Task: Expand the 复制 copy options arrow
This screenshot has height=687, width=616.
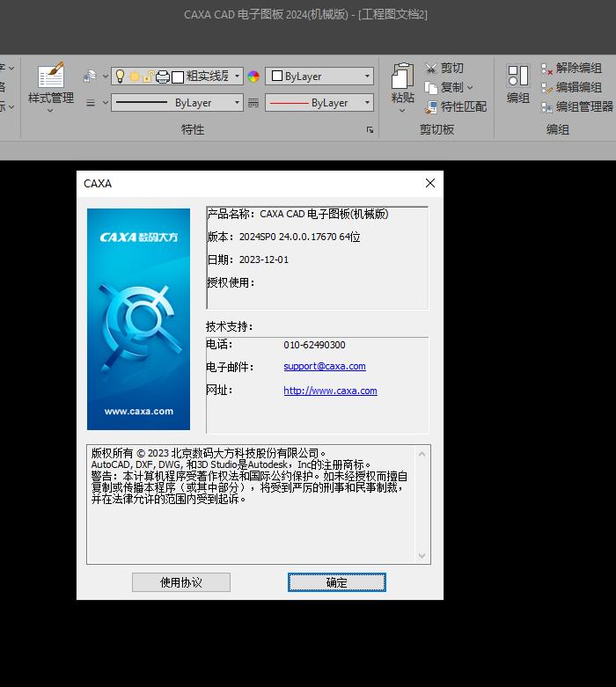Action: pyautogui.click(x=470, y=88)
